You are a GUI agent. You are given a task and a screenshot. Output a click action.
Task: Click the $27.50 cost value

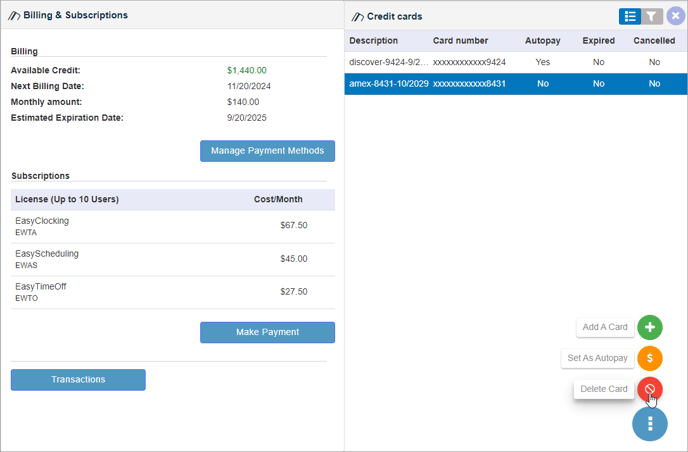click(294, 292)
